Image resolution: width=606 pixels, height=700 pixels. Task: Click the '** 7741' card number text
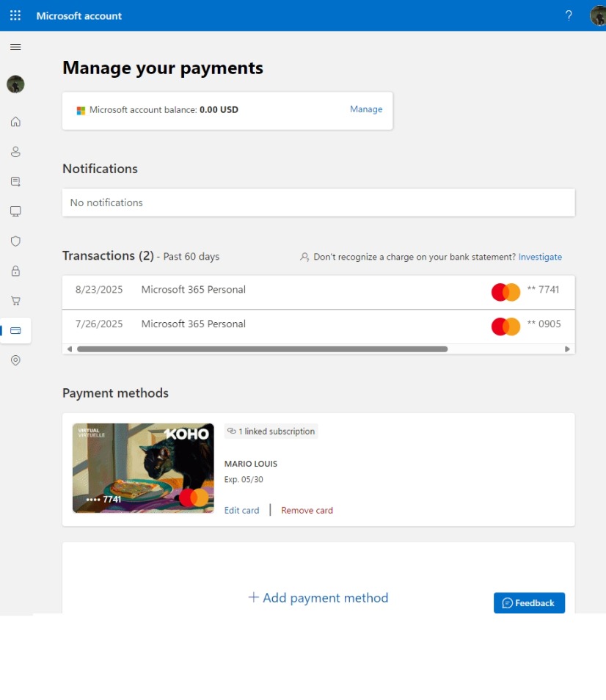[x=543, y=289]
